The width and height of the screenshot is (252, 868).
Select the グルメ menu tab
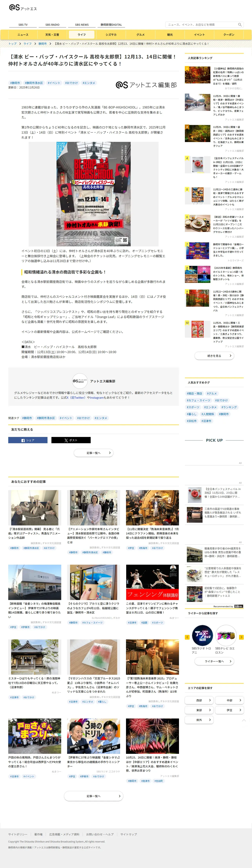[141, 35]
